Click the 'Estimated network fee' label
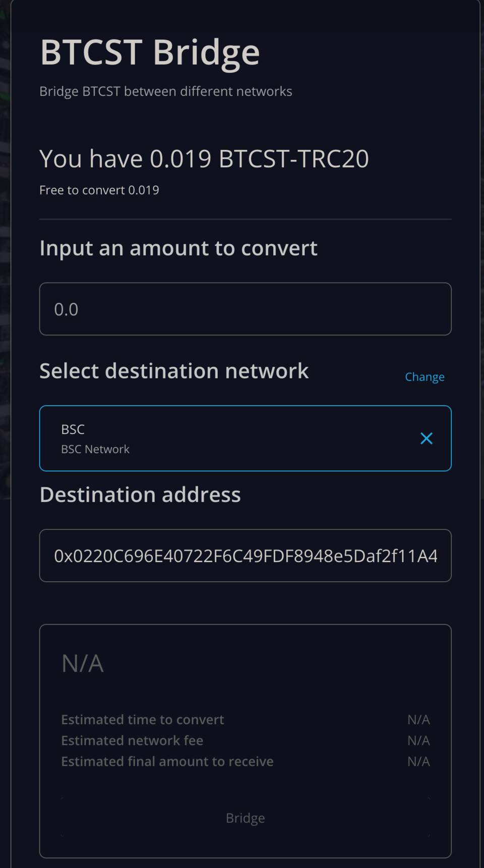Image resolution: width=484 pixels, height=868 pixels. [132, 740]
